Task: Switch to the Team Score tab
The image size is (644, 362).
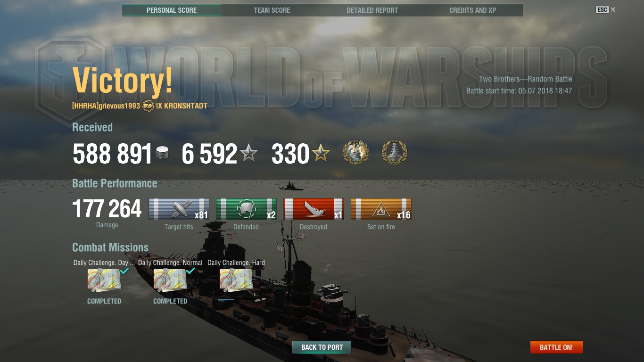Action: point(272,10)
